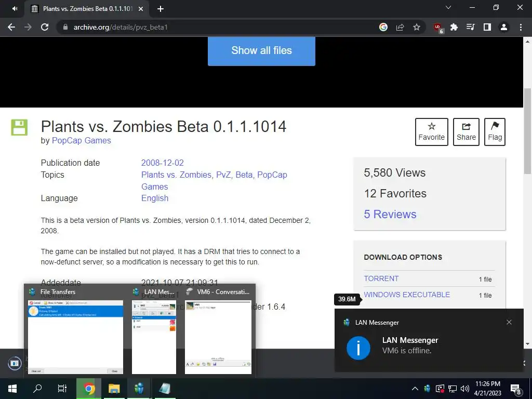Reload the archive.org page
This screenshot has width=532, height=399.
(45, 27)
